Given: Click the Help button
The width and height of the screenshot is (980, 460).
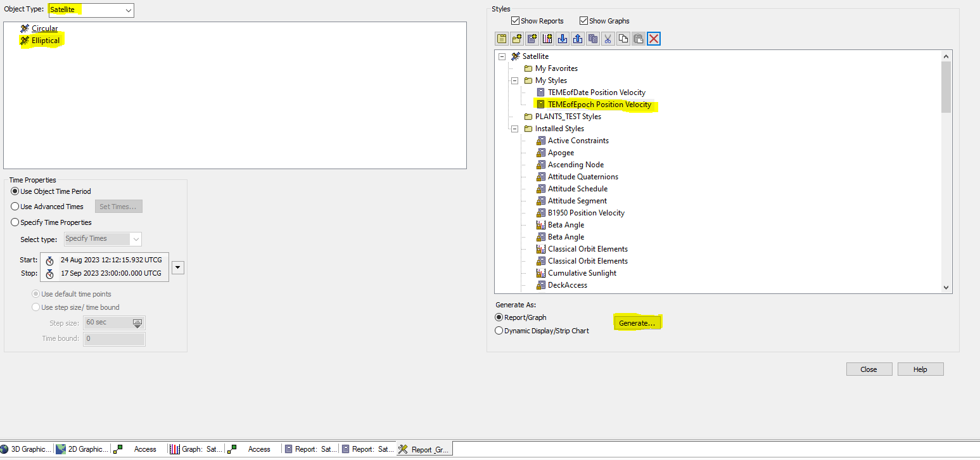Looking at the screenshot, I should tap(920, 369).
